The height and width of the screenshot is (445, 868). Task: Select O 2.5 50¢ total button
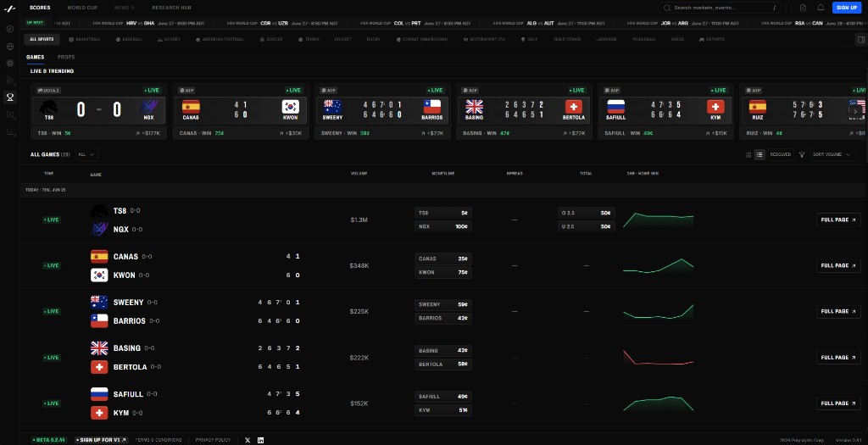tap(587, 213)
